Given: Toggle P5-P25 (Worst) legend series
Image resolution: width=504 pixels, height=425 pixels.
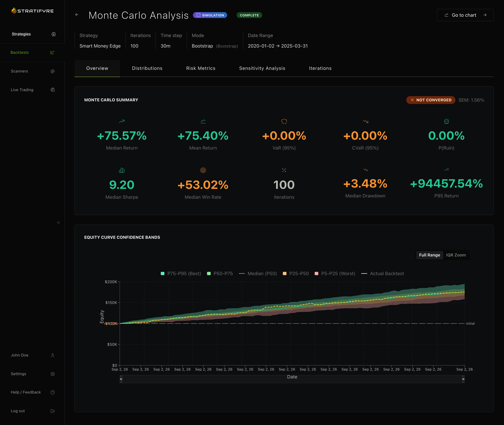Looking at the screenshot, I should (335, 273).
